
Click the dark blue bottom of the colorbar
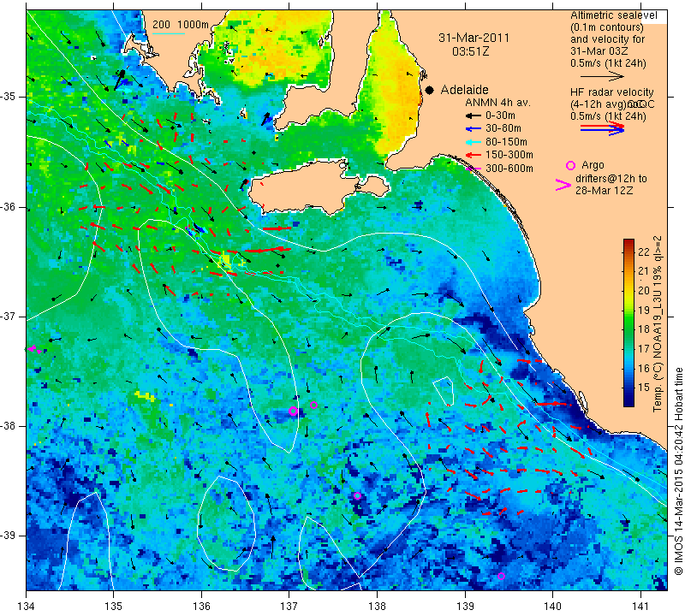pyautogui.click(x=628, y=400)
